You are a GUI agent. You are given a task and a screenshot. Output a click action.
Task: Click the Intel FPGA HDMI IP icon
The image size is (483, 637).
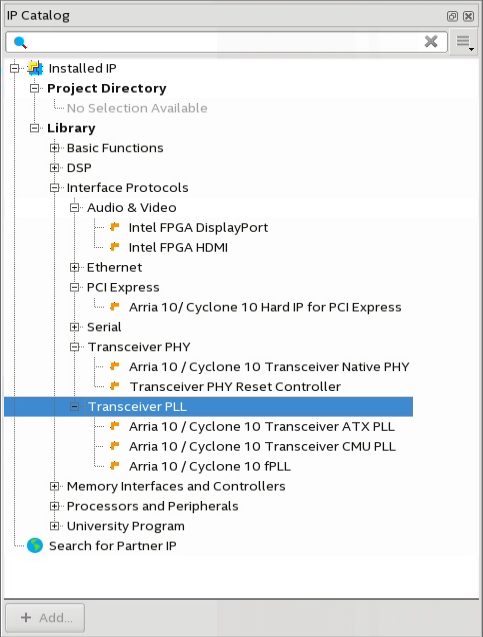tap(115, 247)
